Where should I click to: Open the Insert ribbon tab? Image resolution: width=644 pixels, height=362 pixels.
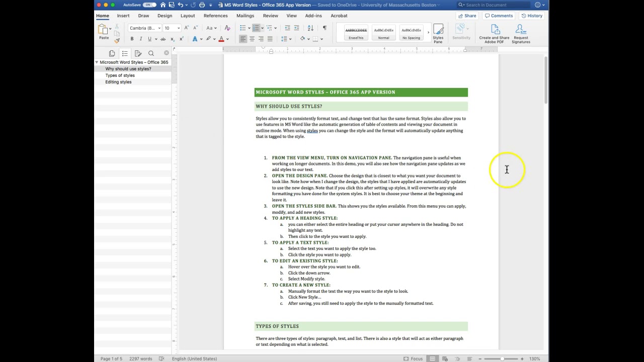click(123, 16)
